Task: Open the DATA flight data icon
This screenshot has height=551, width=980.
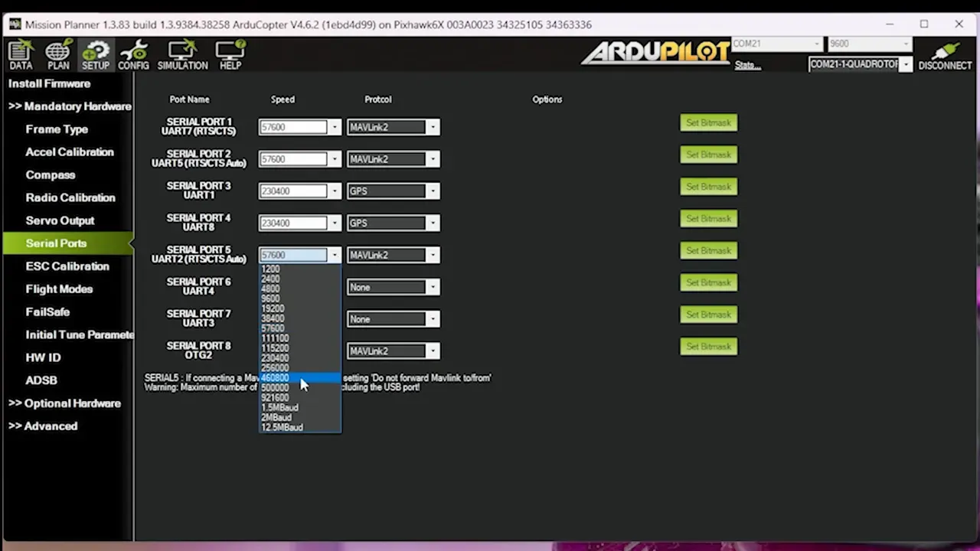Action: coord(21,55)
